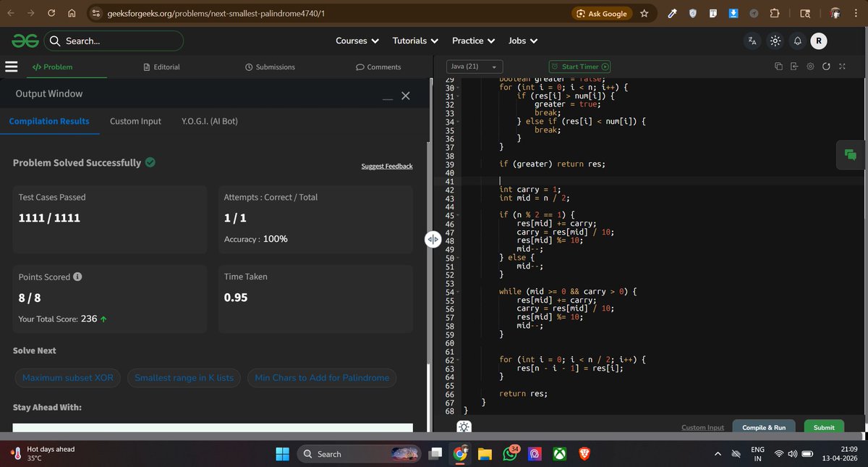Expand the editor to fullscreen
Viewport: 868px width, 467px height.
coord(841,66)
